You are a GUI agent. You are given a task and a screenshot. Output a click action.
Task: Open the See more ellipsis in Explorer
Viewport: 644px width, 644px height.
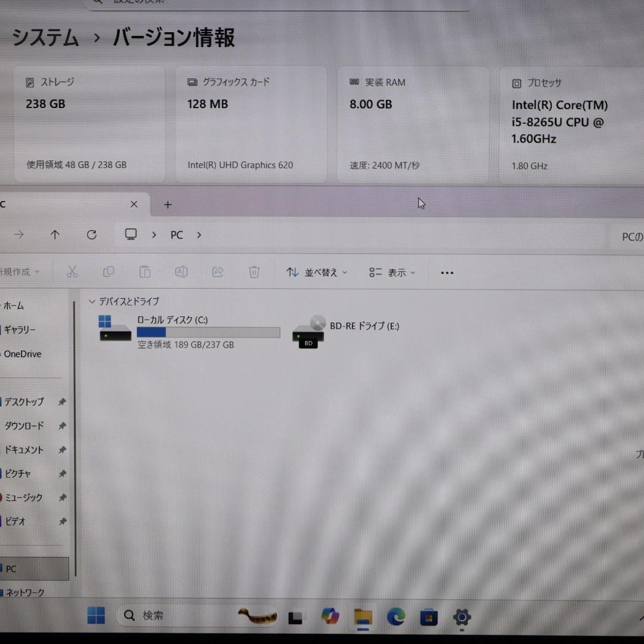pos(447,273)
